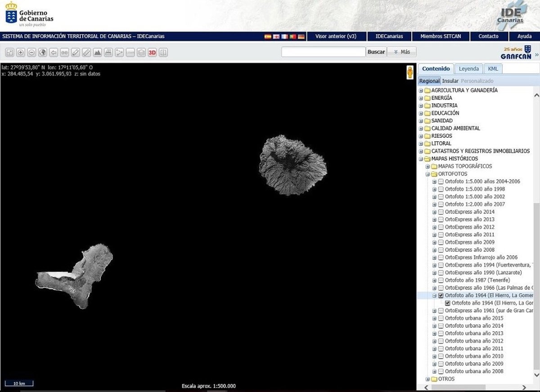This screenshot has width=540, height=392.
Task: Click inside the search text field
Action: click(323, 52)
